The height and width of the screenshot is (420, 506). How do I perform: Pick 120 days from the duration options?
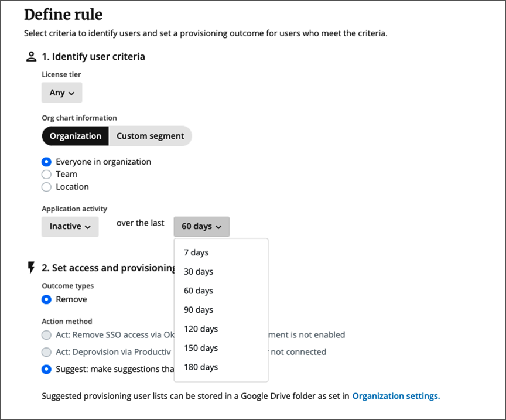tap(200, 329)
